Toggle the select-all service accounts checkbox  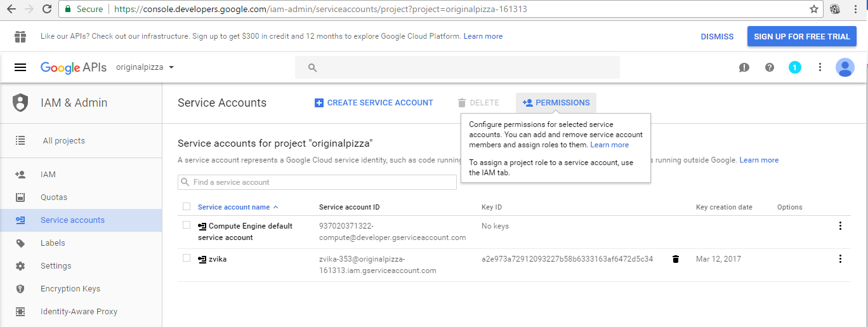tap(186, 206)
